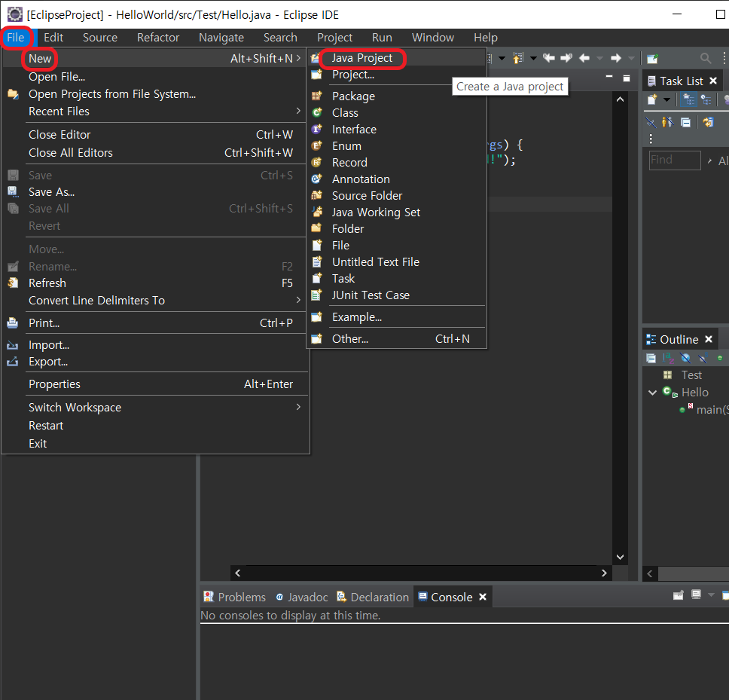
Task: Click editor horizontal scrollbar right arrow
Action: point(604,573)
